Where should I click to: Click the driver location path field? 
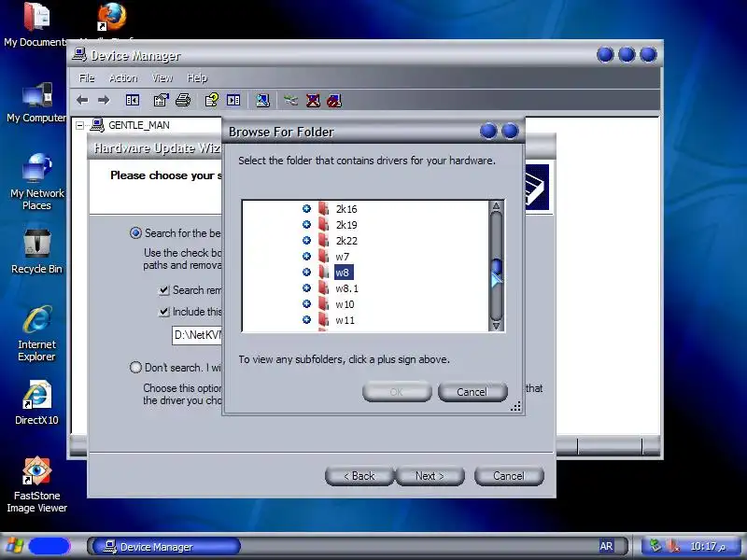[x=197, y=335]
